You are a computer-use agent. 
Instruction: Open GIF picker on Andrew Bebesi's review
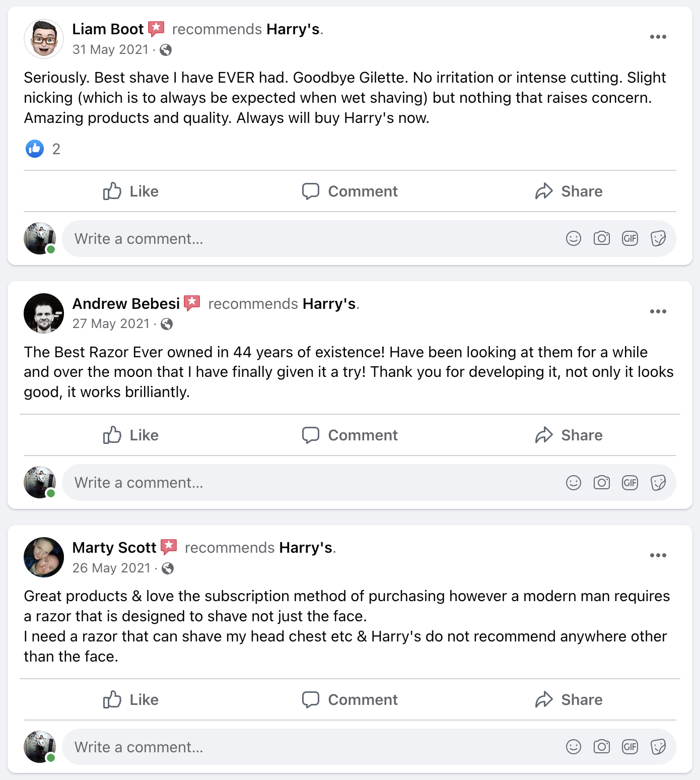click(x=629, y=483)
